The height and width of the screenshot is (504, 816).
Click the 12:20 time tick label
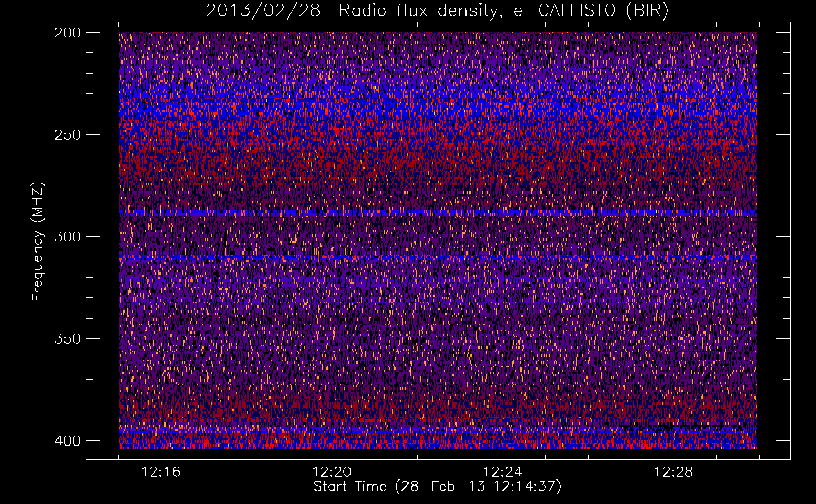(332, 472)
